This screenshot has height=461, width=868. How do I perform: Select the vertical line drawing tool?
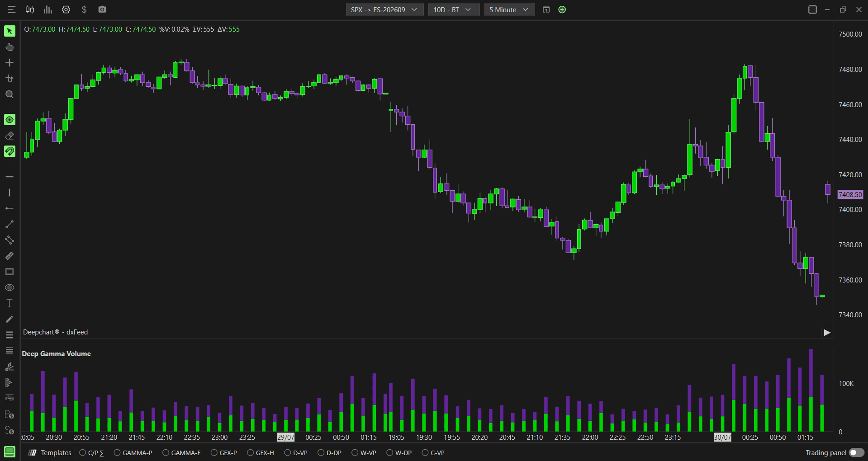[9, 193]
